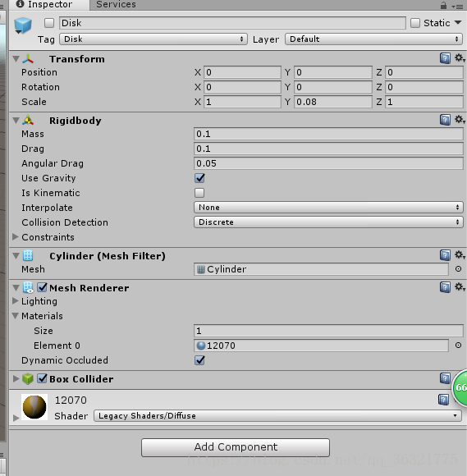Collapse the Materials list
This screenshot has width=467, height=476.
tap(15, 316)
